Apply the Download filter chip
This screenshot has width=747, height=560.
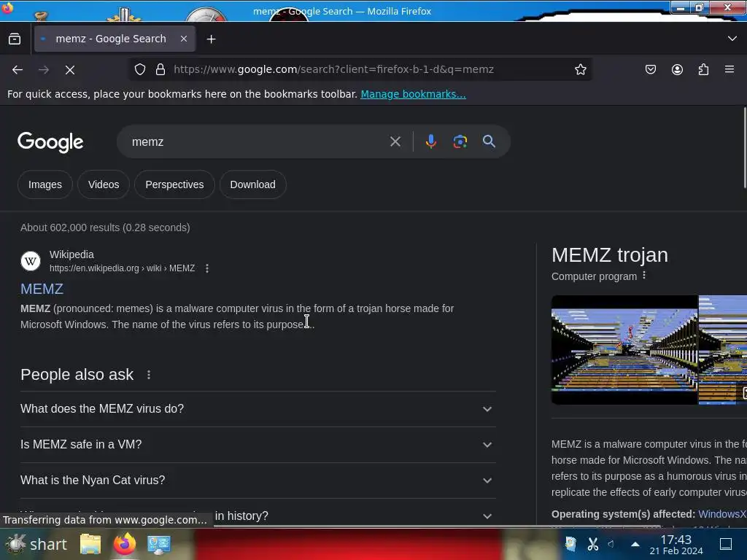coord(252,184)
